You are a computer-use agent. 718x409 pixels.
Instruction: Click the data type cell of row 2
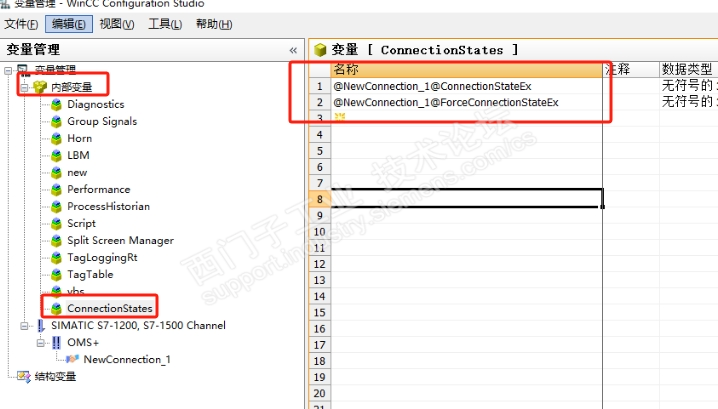point(689,102)
